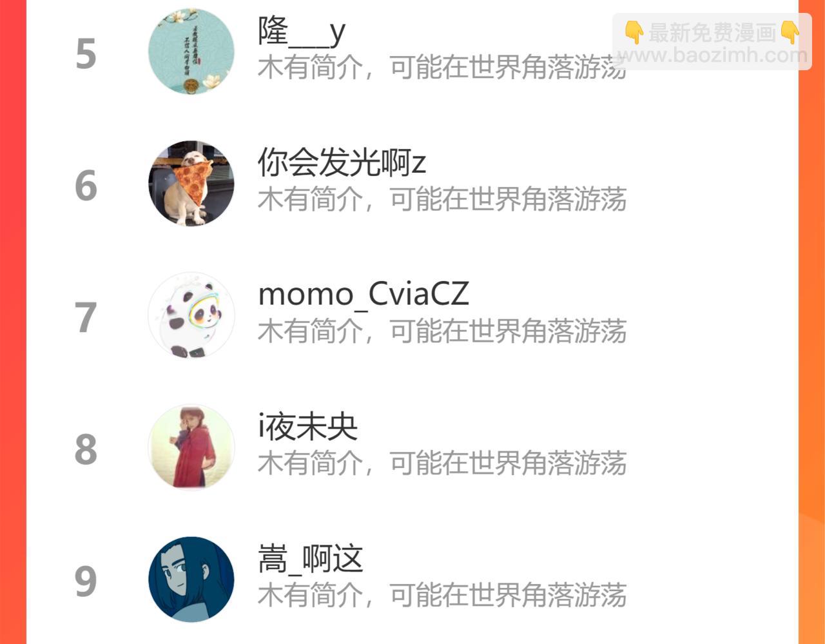Click the dog with pizza avatar
The width and height of the screenshot is (825, 644).
pos(191,183)
